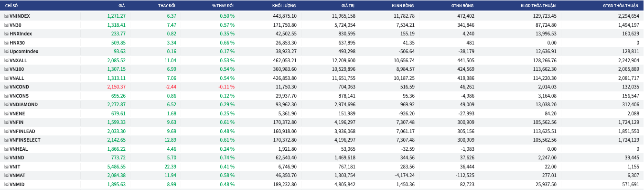Open the VNXALL index row
644x190 pixels.
322,60
